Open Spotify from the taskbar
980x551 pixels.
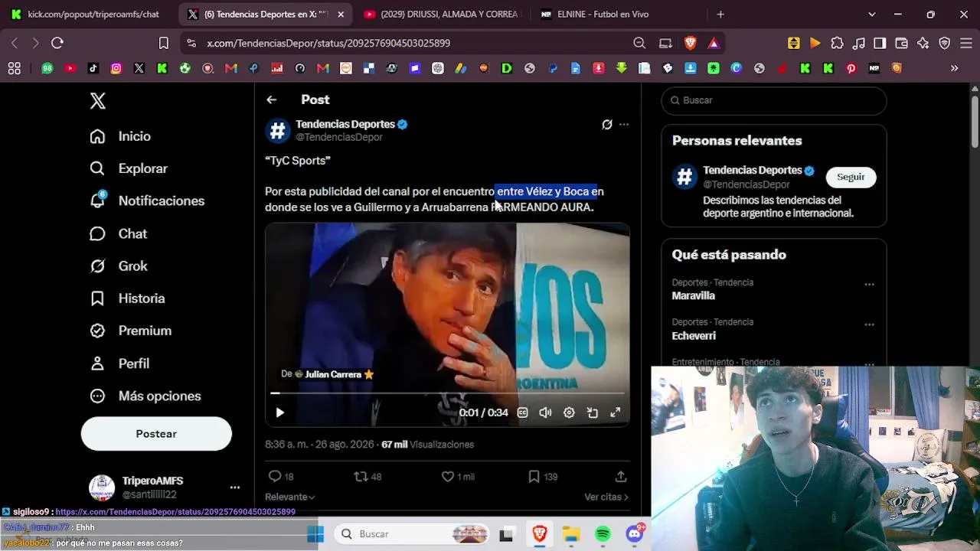(x=603, y=534)
